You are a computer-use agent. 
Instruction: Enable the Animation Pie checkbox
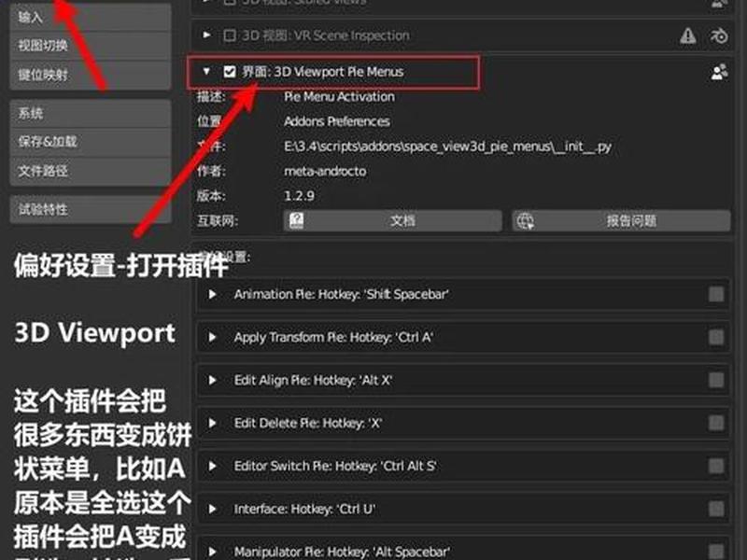pyautogui.click(x=716, y=294)
